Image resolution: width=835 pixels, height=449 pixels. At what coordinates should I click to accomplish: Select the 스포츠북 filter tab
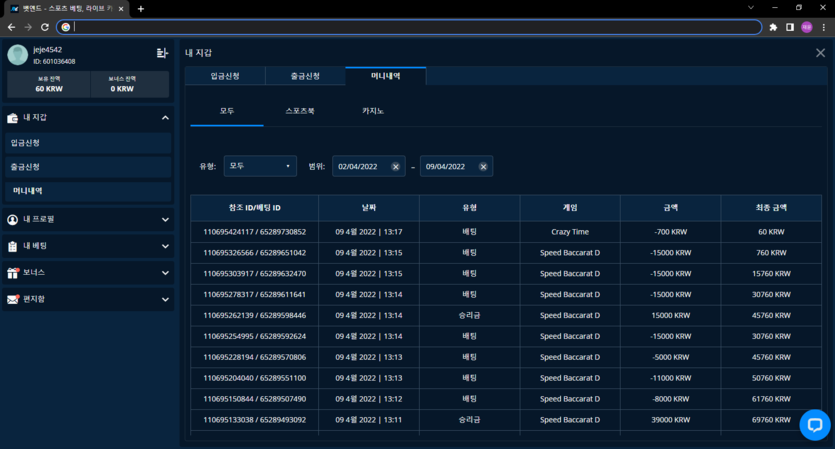300,111
